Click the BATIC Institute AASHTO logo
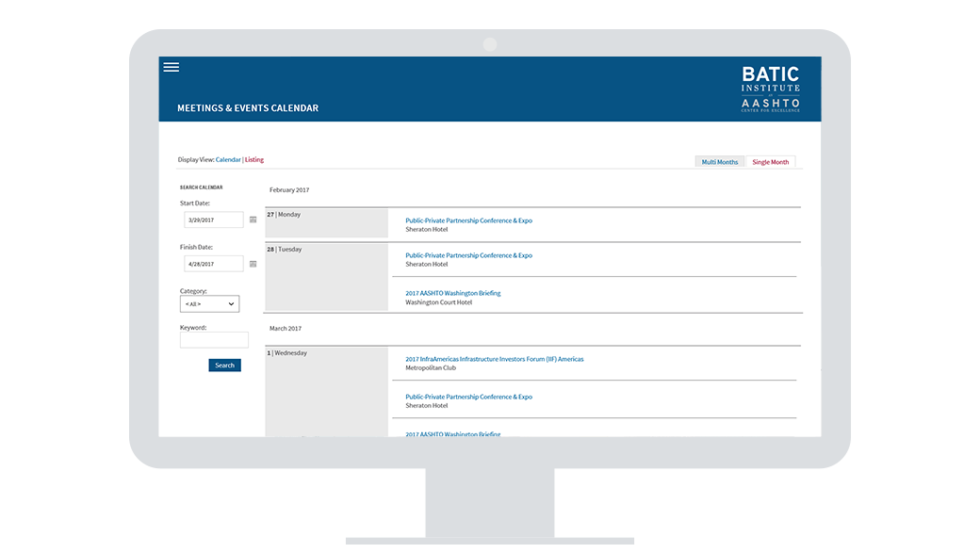980x553 pixels. 770,89
